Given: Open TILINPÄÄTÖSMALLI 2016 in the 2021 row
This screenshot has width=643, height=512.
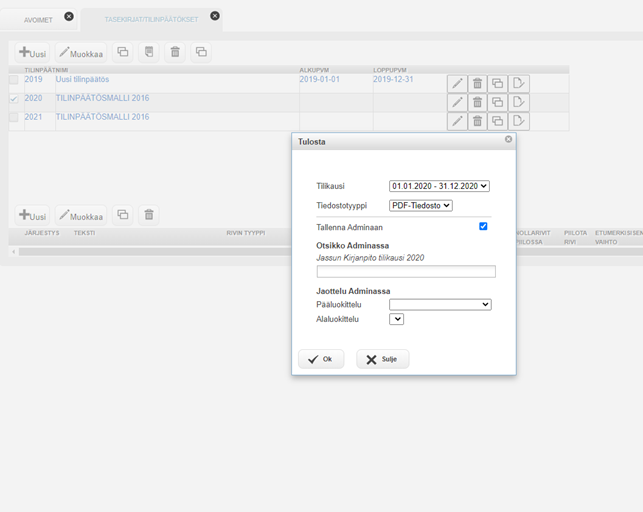Looking at the screenshot, I should [x=103, y=117].
